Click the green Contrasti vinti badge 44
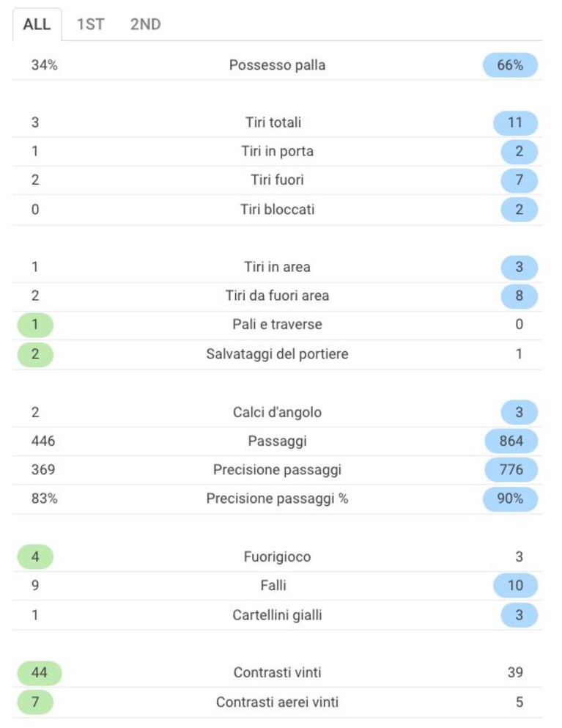The height and width of the screenshot is (728, 562). click(40, 673)
